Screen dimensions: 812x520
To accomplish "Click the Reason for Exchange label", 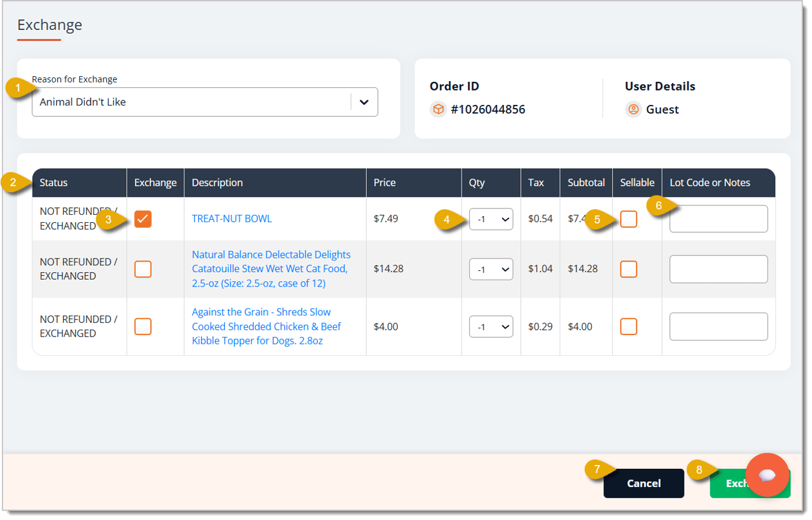I will (74, 79).
